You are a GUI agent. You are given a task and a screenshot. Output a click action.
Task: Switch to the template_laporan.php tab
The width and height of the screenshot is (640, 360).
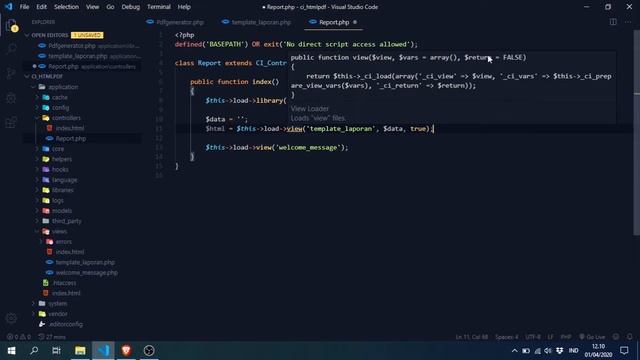(x=256, y=22)
